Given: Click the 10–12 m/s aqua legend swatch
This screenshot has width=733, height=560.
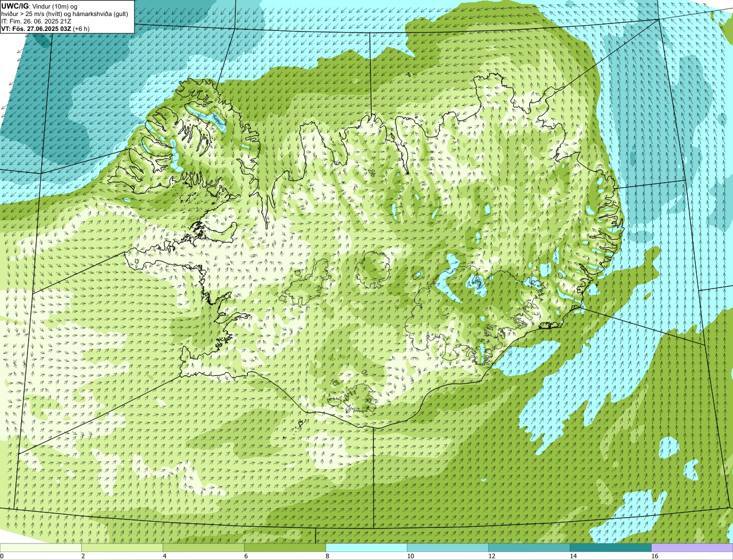Looking at the screenshot, I should [x=448, y=548].
